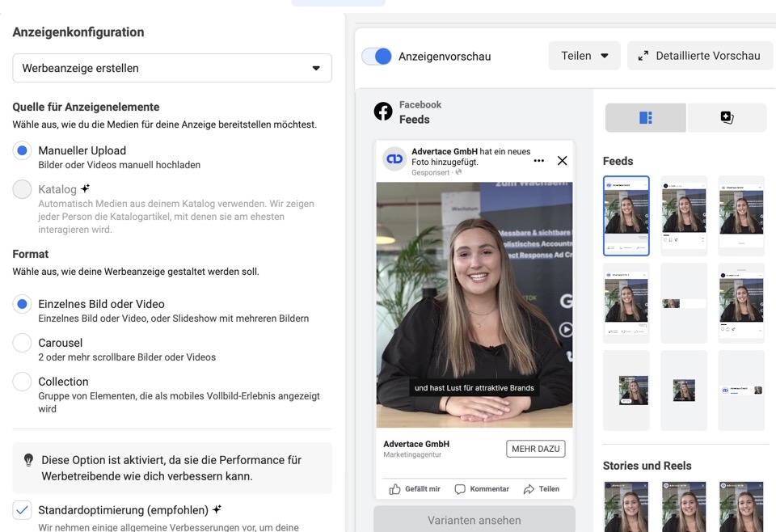Select the first Feeds preview thumbnail

[625, 216]
